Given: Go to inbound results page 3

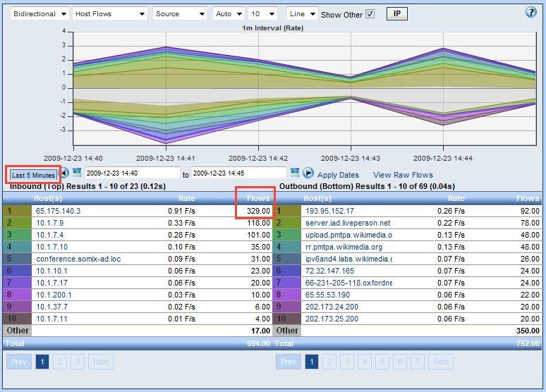Looking at the screenshot, I should pyautogui.click(x=78, y=362).
